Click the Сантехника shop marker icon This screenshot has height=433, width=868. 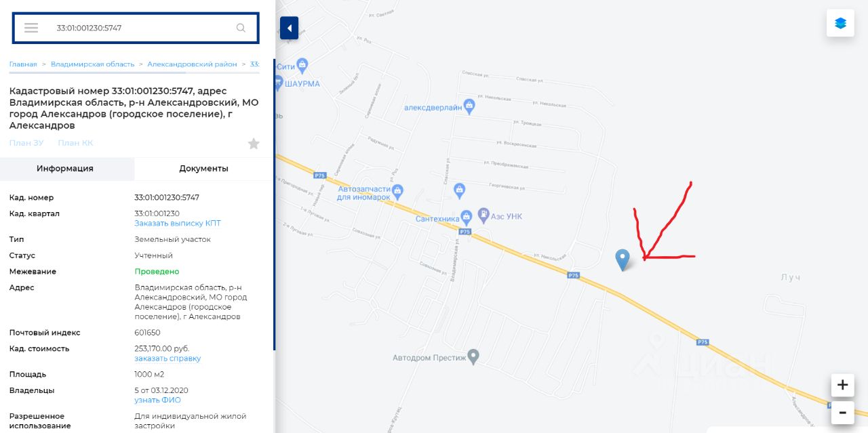pos(466,218)
